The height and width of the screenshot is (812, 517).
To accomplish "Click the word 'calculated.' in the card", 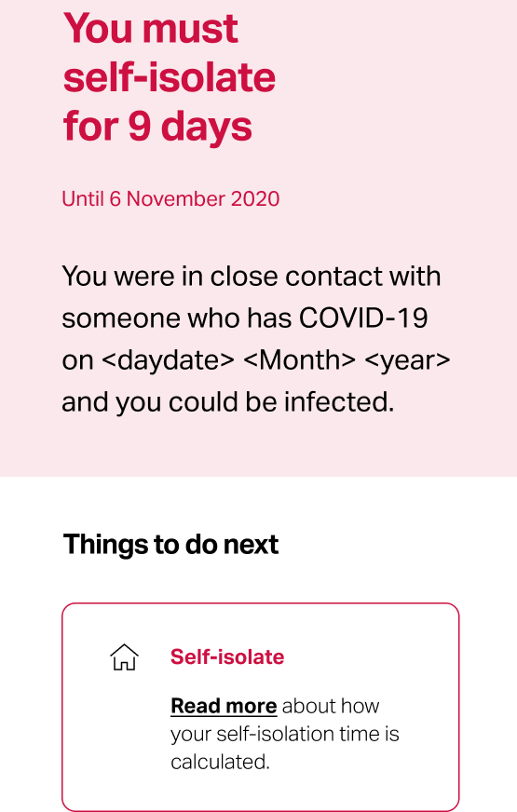I will (x=220, y=763).
